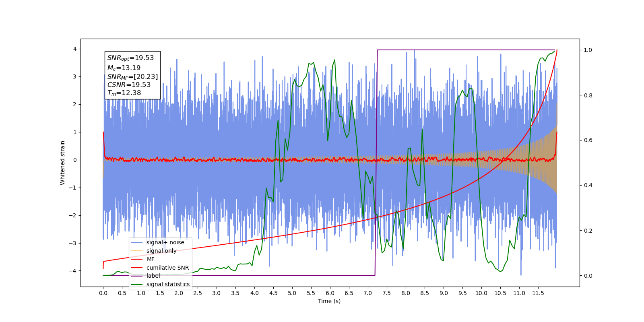Image resolution: width=644 pixels, height=322 pixels.
Task: Click the green signal statistics legend line
Action: 137,284
